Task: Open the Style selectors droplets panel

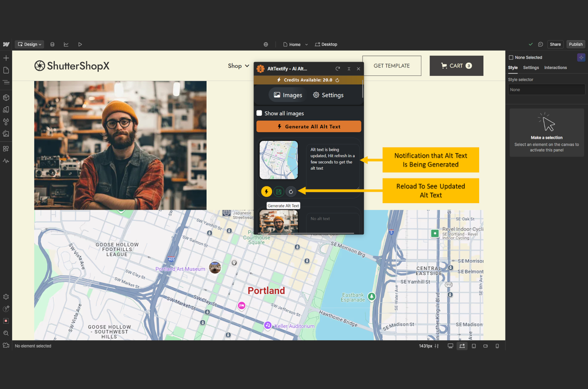Action: tap(6, 122)
